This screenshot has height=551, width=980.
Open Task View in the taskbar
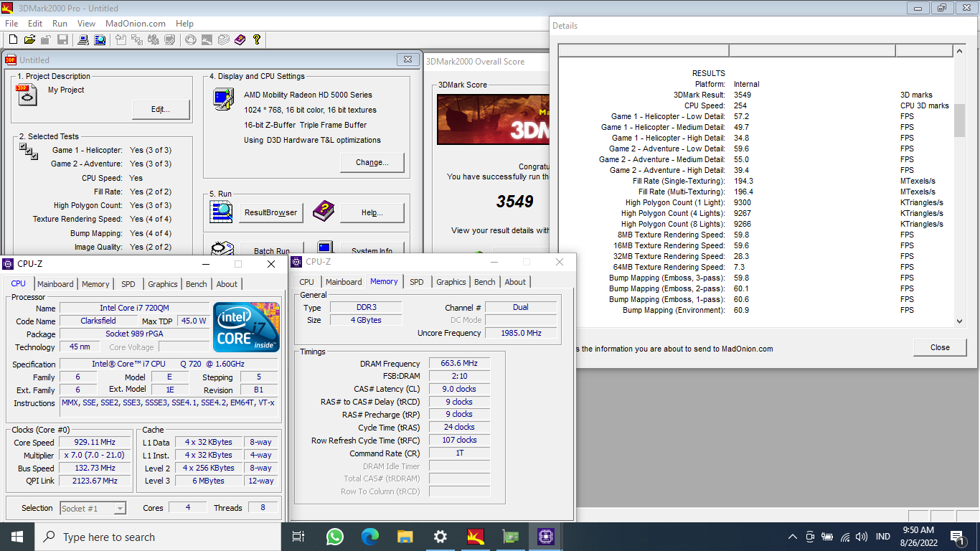point(298,537)
